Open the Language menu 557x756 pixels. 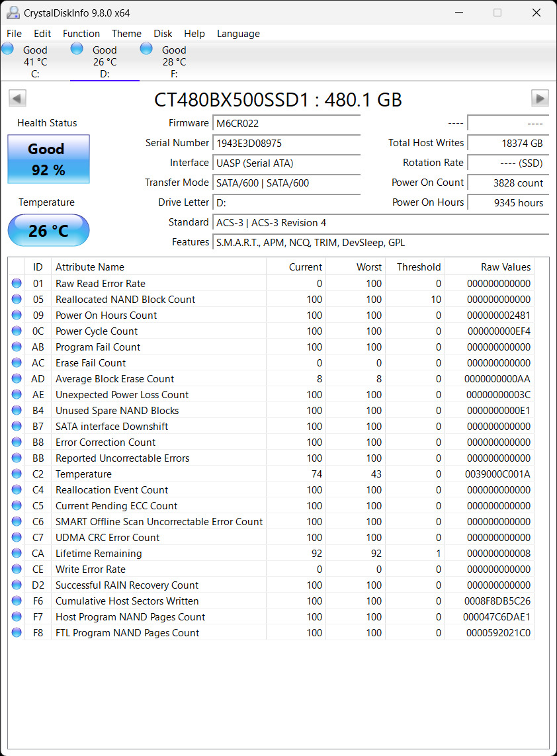[x=238, y=34]
